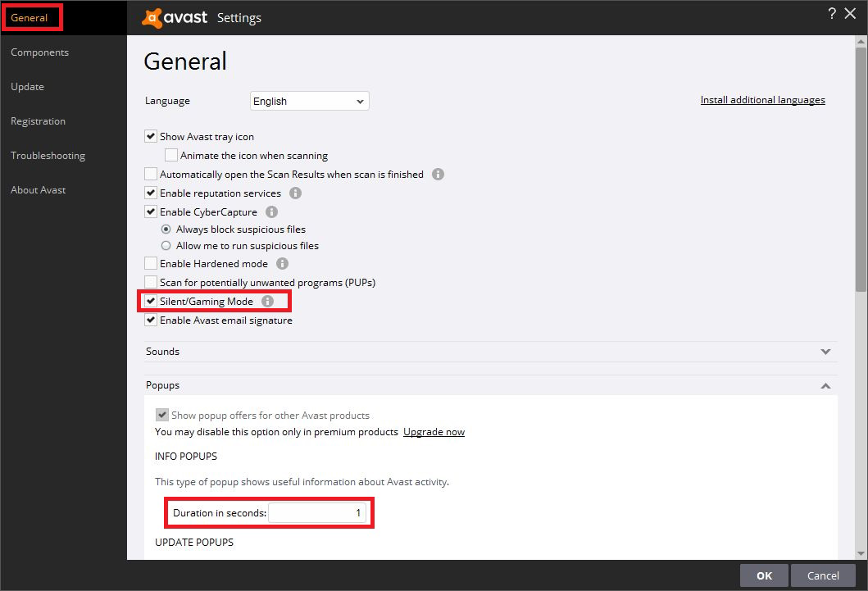Image resolution: width=868 pixels, height=591 pixels.
Task: Click Install additional languages link
Action: click(763, 100)
